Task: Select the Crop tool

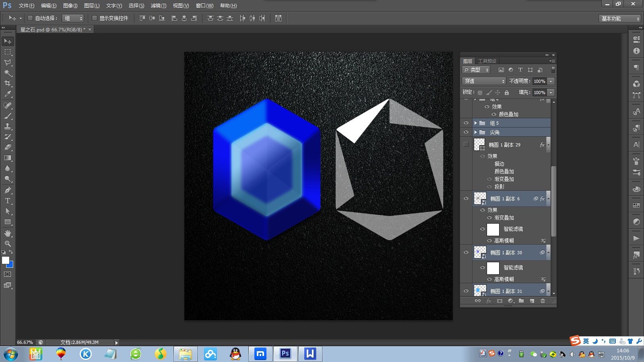Action: tap(8, 83)
